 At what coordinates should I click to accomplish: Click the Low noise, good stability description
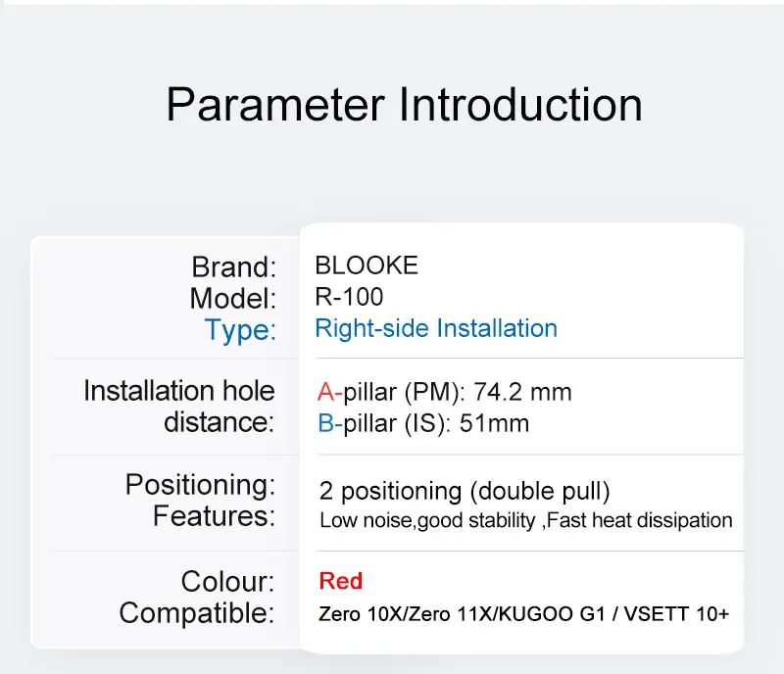coord(525,520)
